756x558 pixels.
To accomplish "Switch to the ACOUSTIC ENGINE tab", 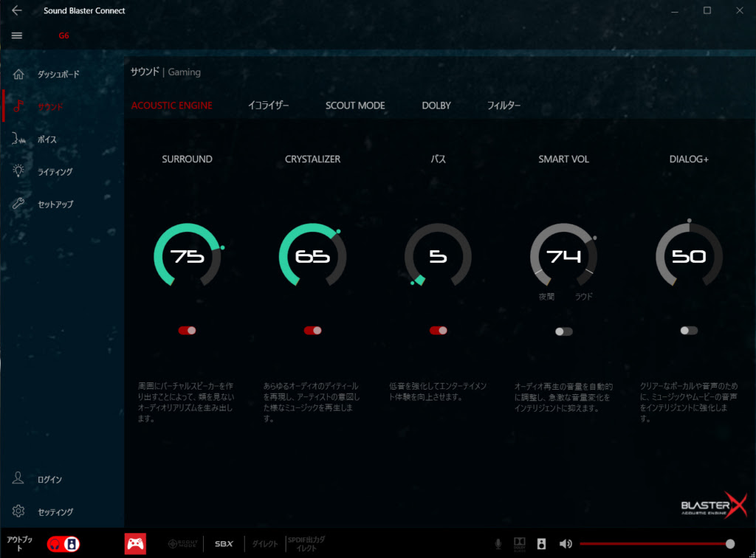I will (171, 106).
